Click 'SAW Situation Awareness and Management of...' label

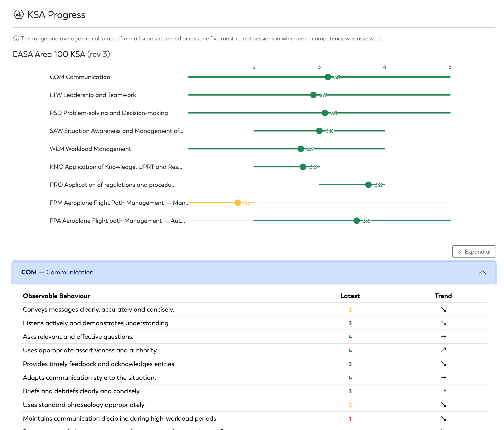click(117, 131)
